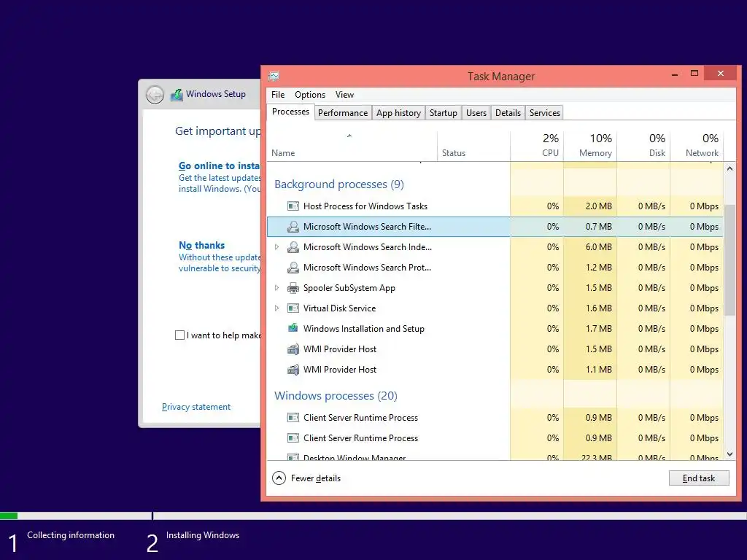Click the scrollbar up arrow in process list
The image size is (747, 560).
click(729, 168)
